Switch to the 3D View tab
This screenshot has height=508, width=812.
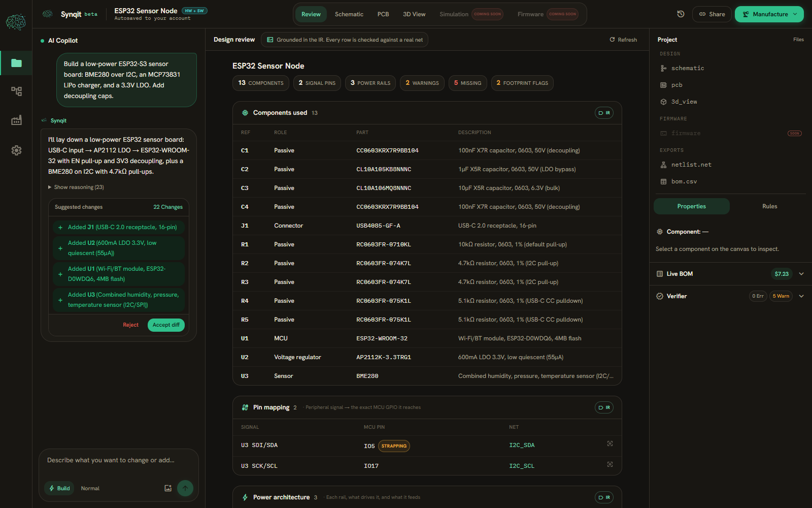click(x=414, y=14)
